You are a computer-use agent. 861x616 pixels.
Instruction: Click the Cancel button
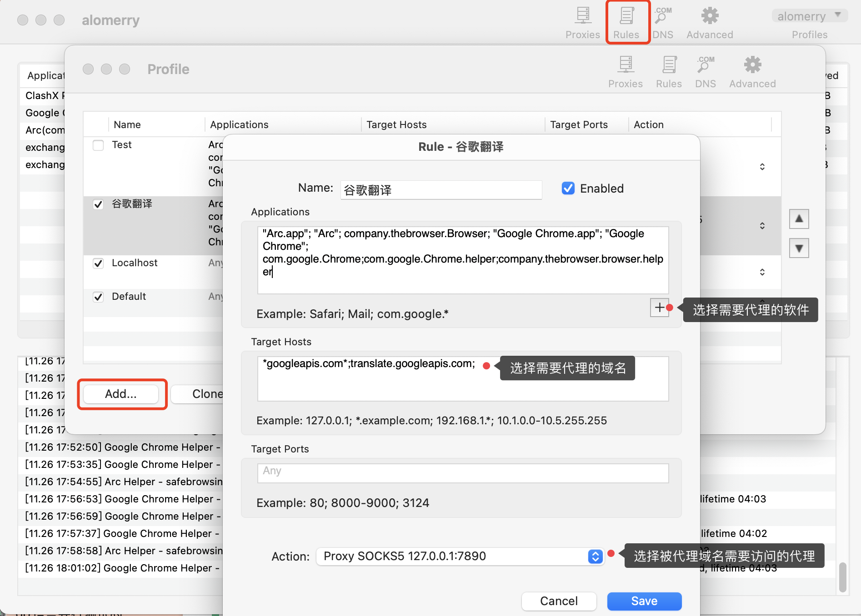(559, 601)
